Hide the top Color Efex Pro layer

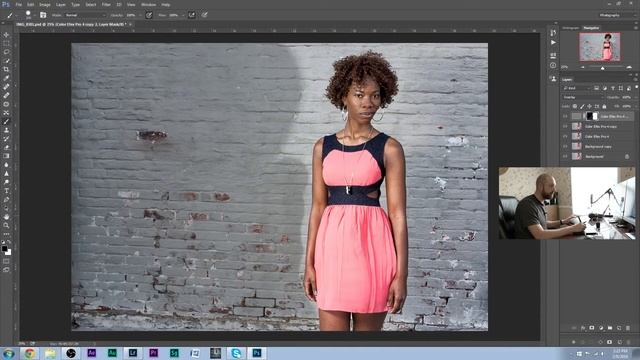pyautogui.click(x=565, y=116)
